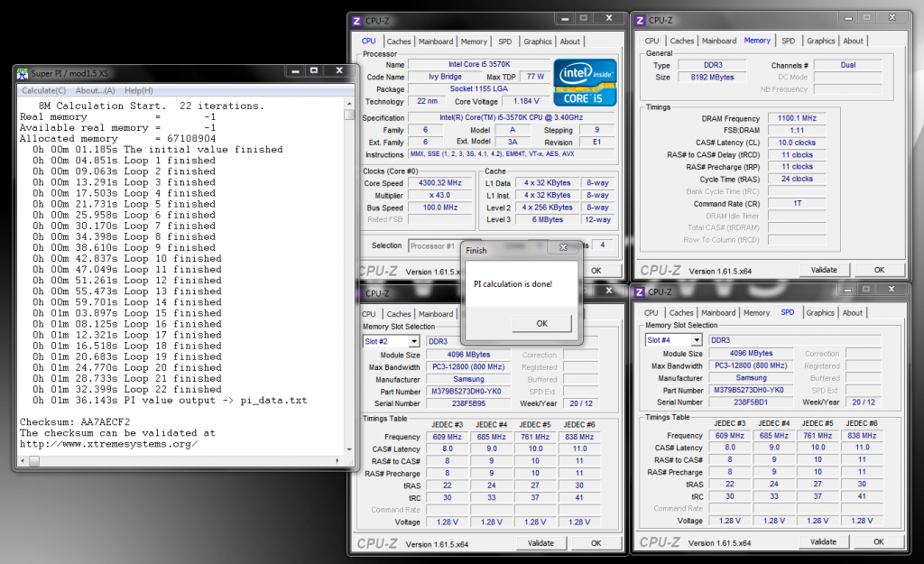Open the Graphics tab in Memory window
The image size is (924, 564).
coord(820,41)
